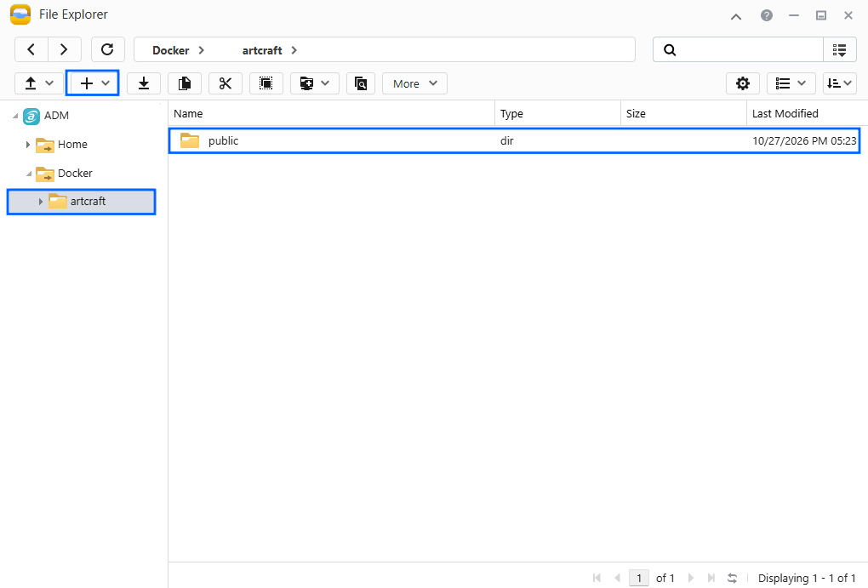Image resolution: width=868 pixels, height=588 pixels.
Task: Go forward to the next folder
Action: pos(64,50)
